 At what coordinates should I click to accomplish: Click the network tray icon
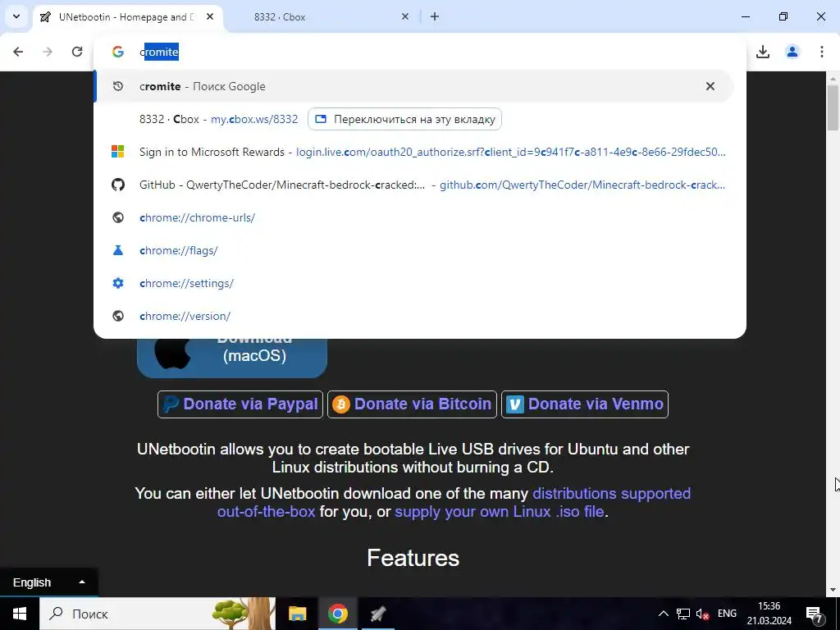coord(683,614)
